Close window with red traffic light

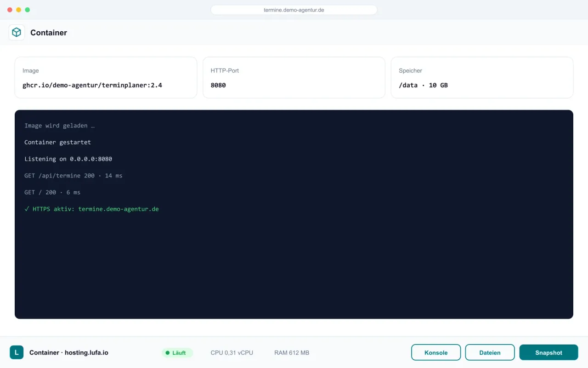(x=10, y=10)
